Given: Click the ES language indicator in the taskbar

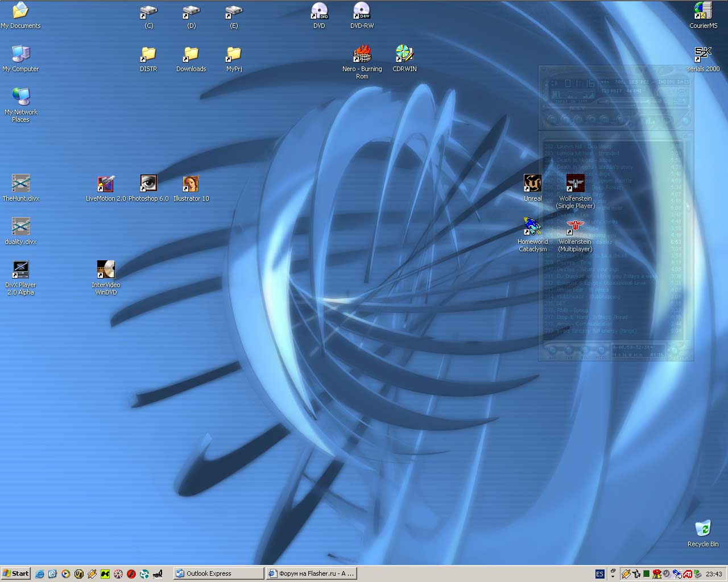Looking at the screenshot, I should pyautogui.click(x=599, y=574).
